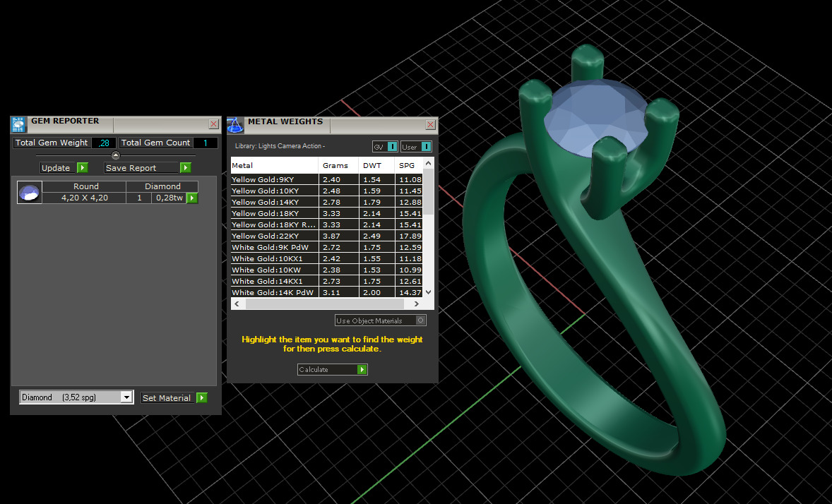Click the Calculate button
The width and height of the screenshot is (832, 504).
332,369
